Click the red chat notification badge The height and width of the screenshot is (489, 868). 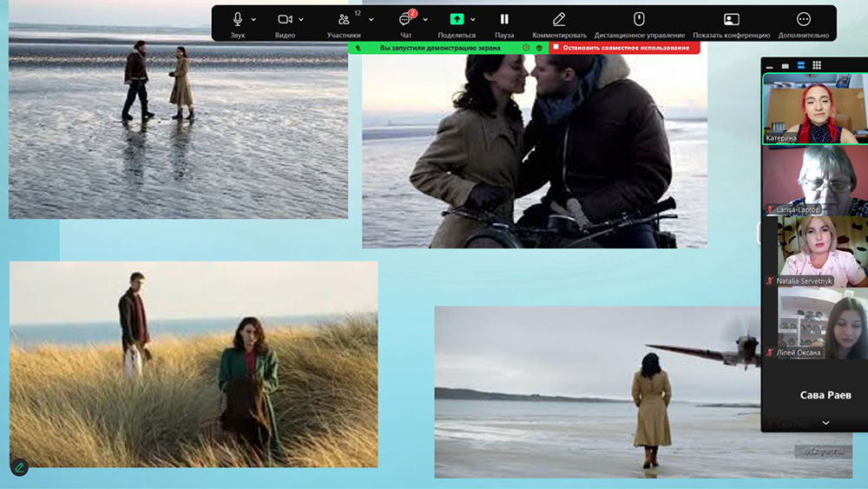click(412, 13)
